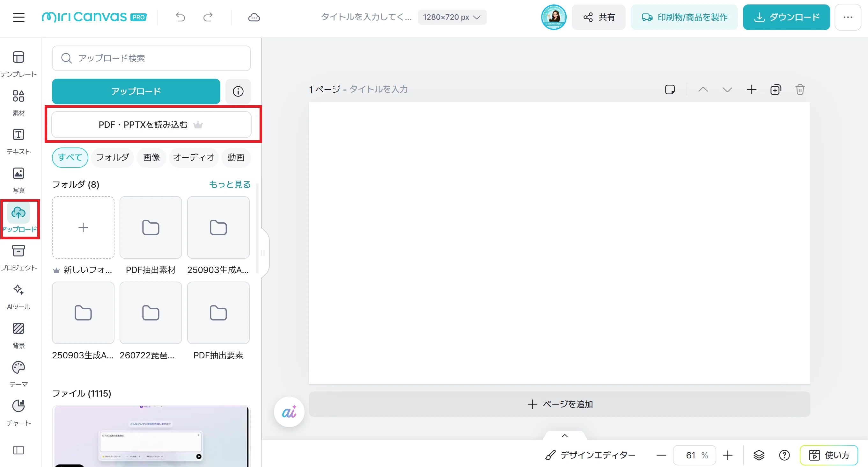Screen dimensions: 868x467
Task: Click the teal アップロード button
Action: click(x=136, y=91)
